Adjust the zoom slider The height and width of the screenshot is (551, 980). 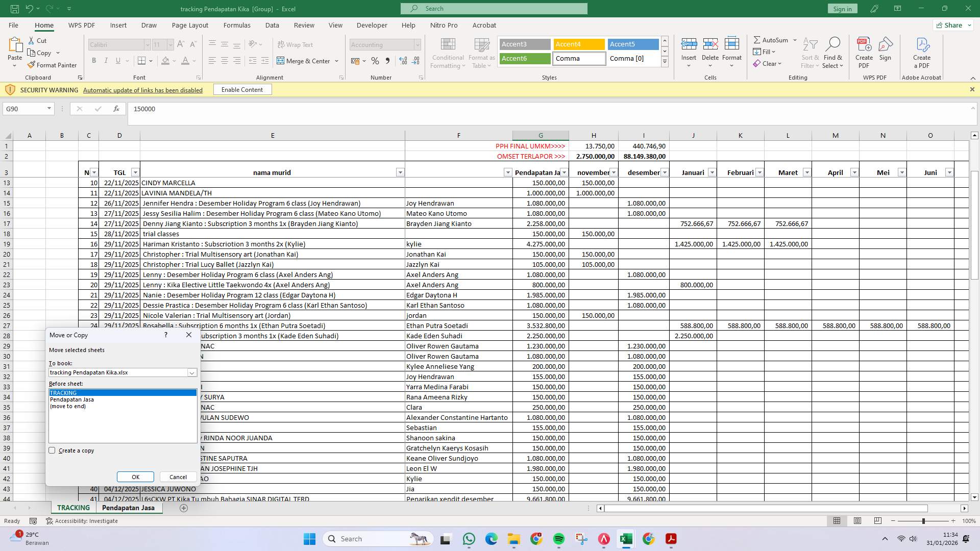[x=923, y=521]
